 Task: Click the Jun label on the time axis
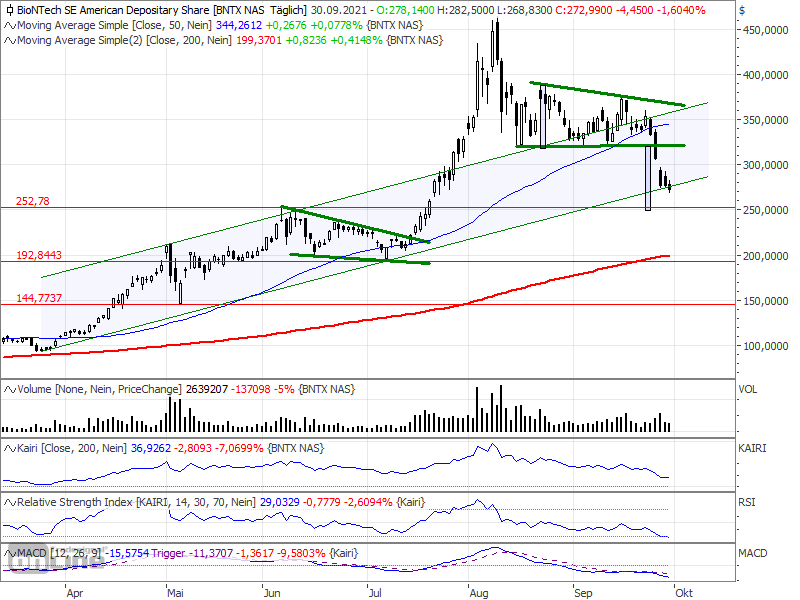272,593
